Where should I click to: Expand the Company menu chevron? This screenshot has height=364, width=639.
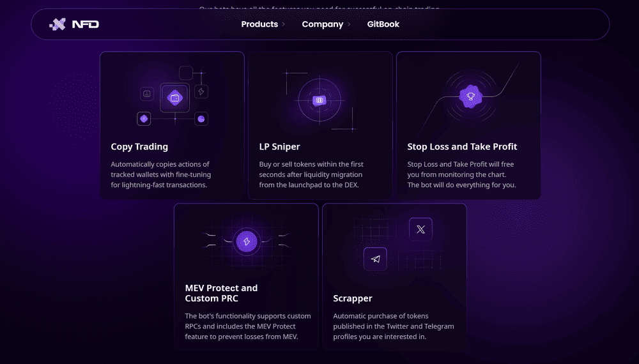click(349, 24)
